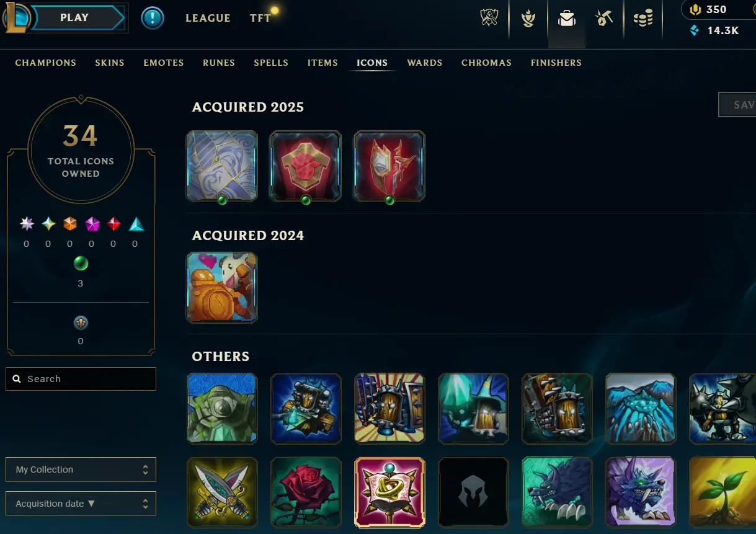Select the green sprout summoner icon
This screenshot has height=534, width=756.
pyautogui.click(x=723, y=492)
